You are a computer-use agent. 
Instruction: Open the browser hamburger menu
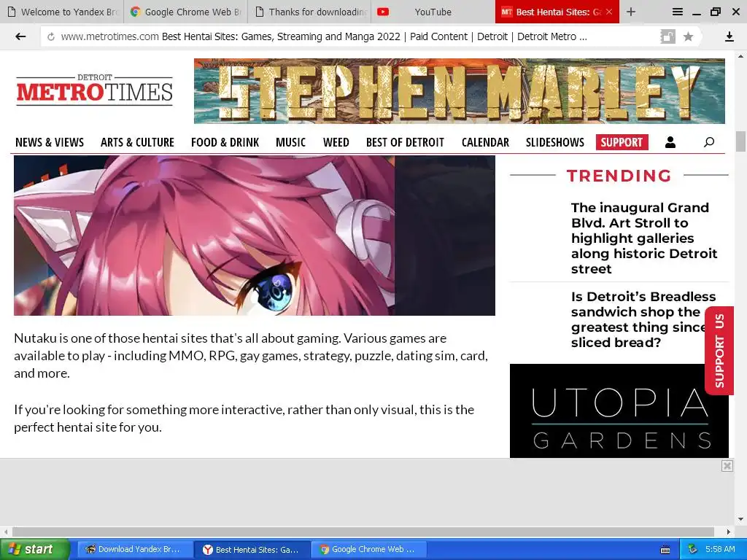(678, 12)
